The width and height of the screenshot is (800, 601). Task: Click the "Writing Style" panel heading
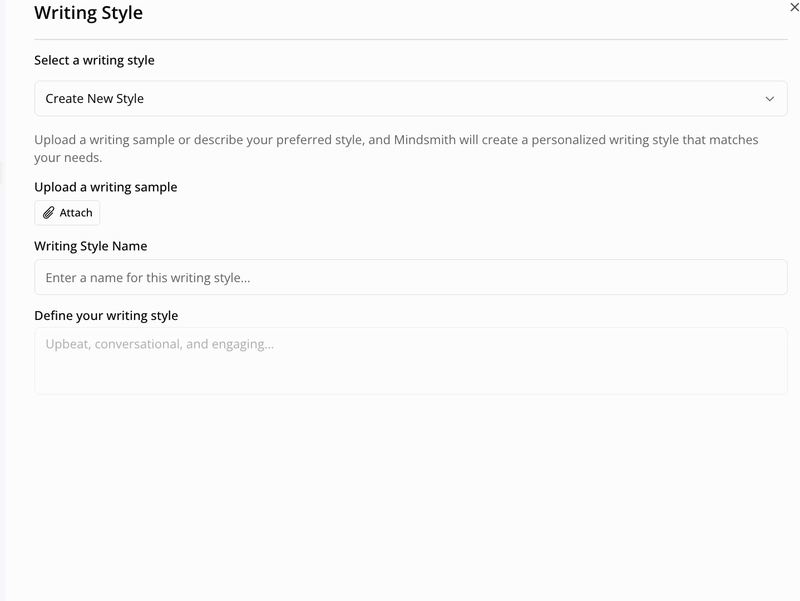(x=88, y=13)
